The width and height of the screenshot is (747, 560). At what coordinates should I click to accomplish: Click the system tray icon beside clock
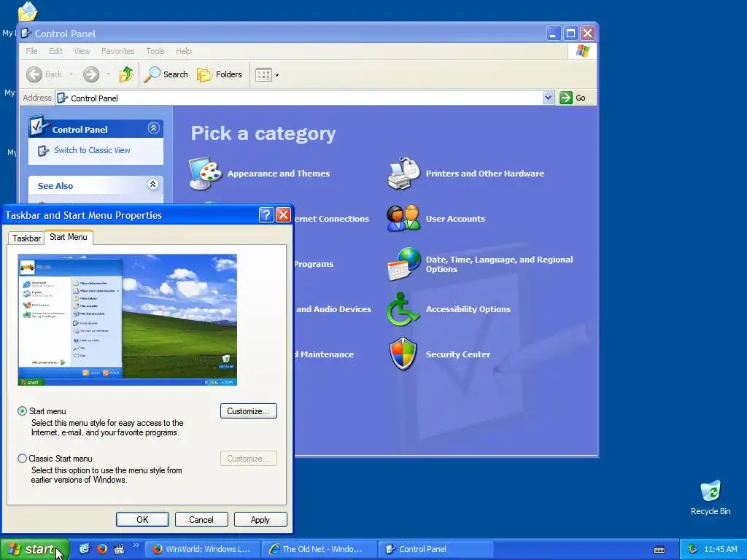692,549
